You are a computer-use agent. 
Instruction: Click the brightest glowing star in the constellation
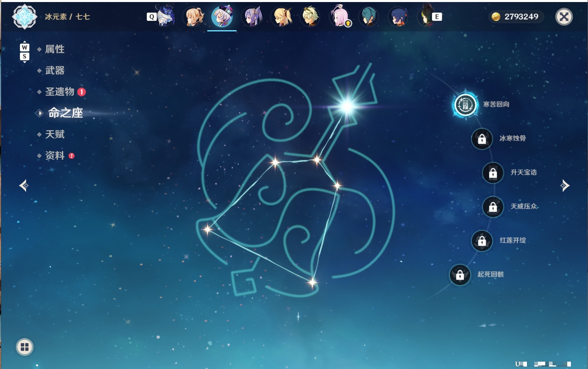(347, 106)
